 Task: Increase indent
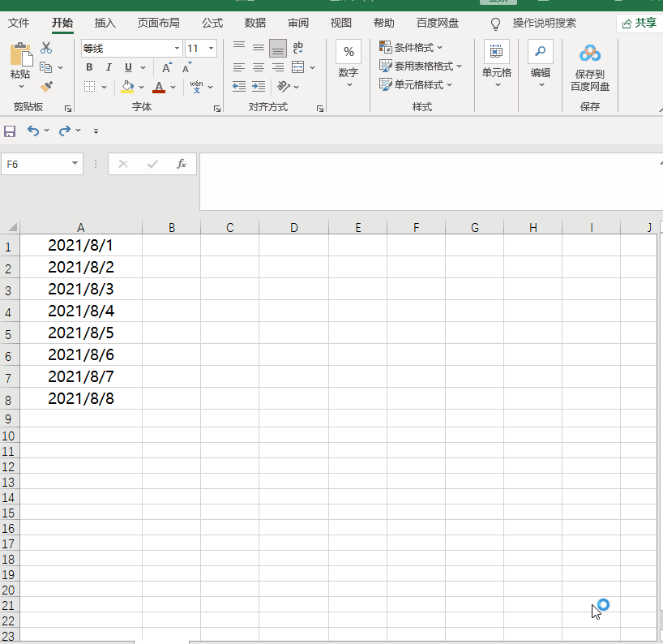(x=259, y=87)
